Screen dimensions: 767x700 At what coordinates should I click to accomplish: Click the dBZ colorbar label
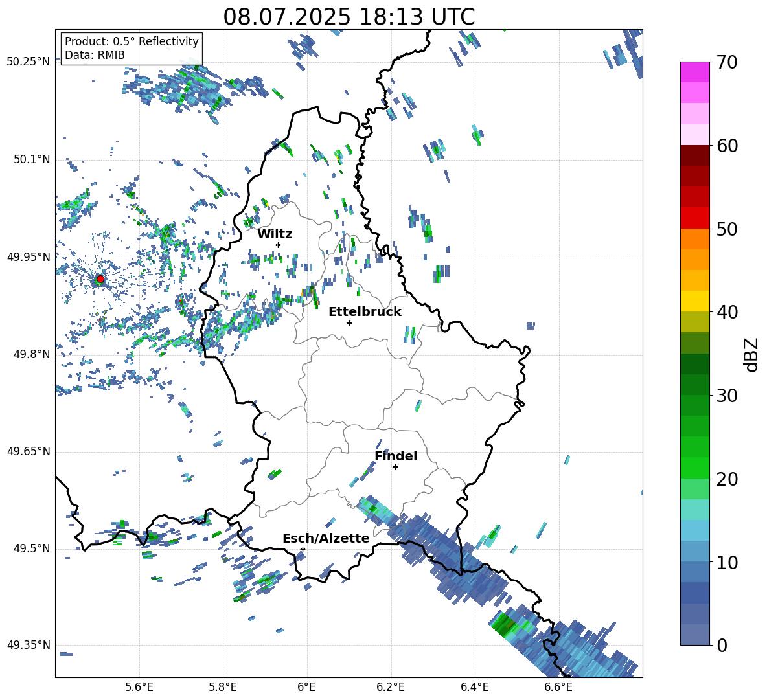(752, 355)
